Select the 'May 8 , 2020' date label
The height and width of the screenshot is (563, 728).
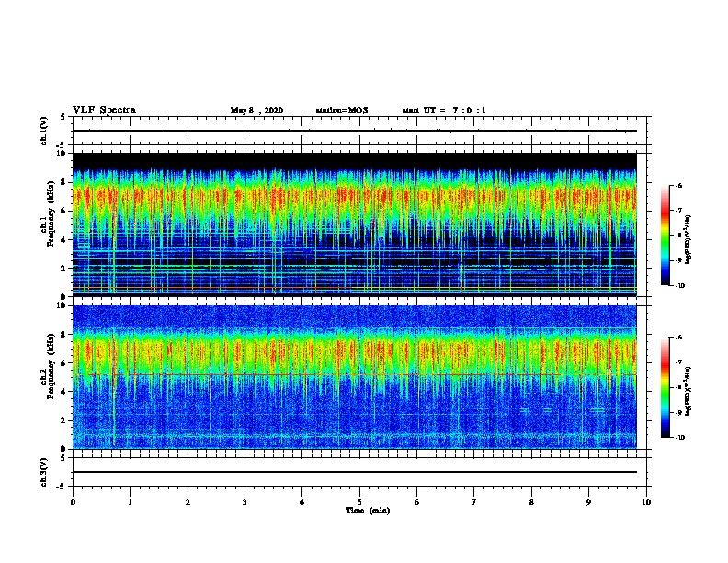(256, 110)
